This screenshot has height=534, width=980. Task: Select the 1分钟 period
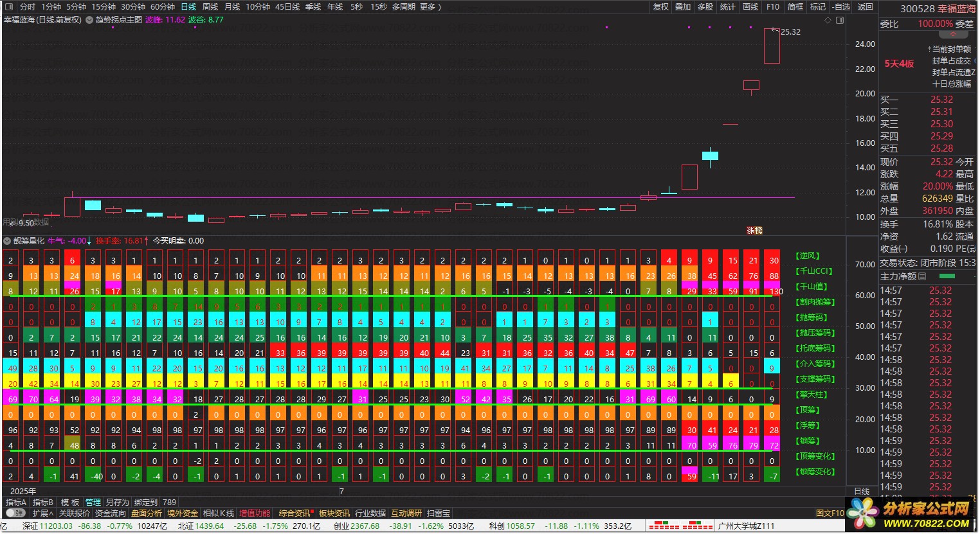pos(51,6)
